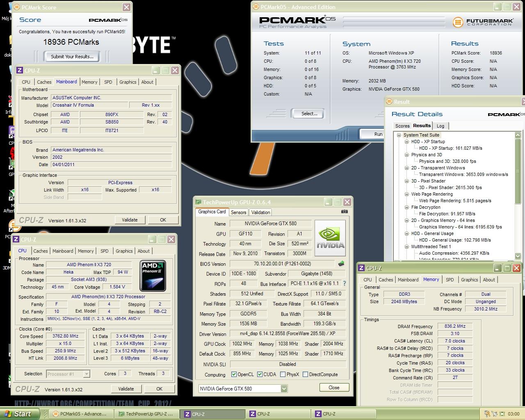This screenshot has height=420, width=525.
Task: Click the AMD Phenom II logo in CPU-Z
Action: pyautogui.click(x=153, y=276)
